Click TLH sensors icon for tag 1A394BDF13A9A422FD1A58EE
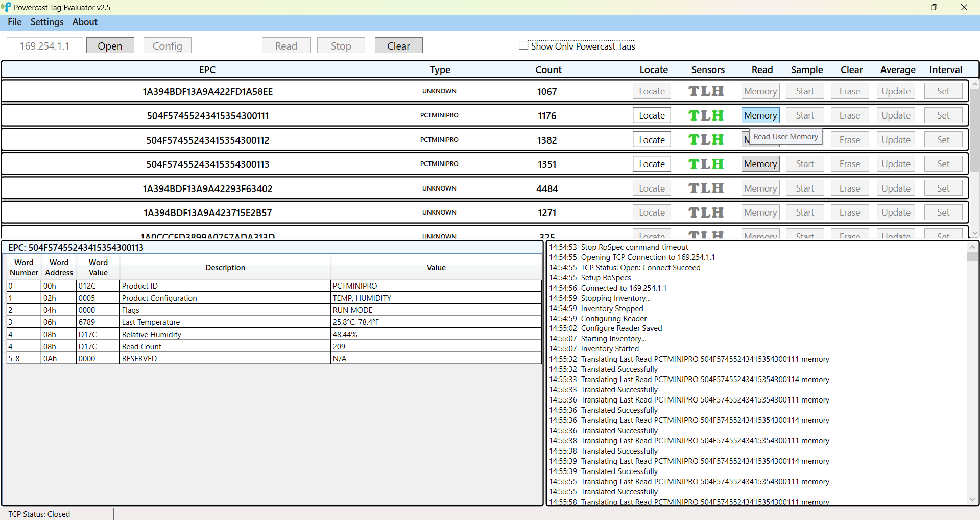 [x=706, y=91]
